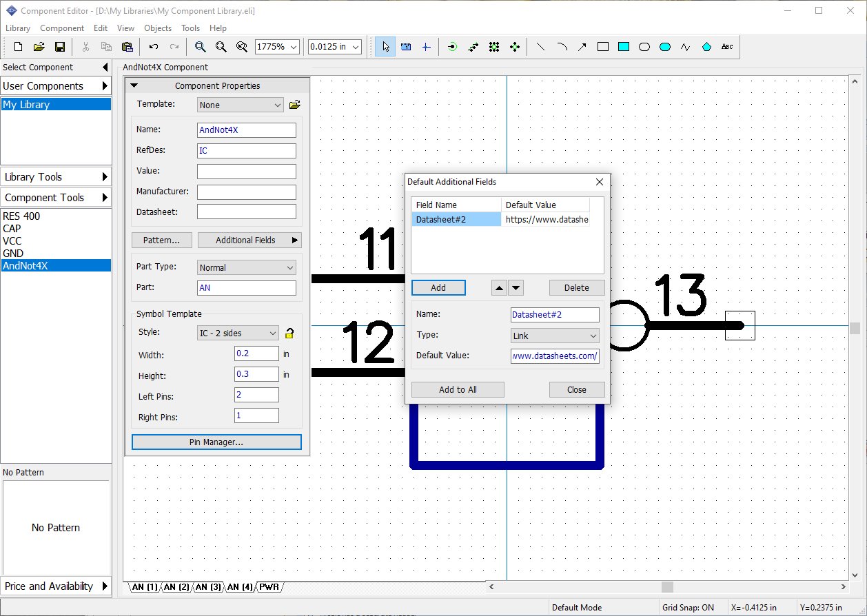867x616 pixels.
Task: Switch to the AN (1) part tab
Action: coord(144,587)
